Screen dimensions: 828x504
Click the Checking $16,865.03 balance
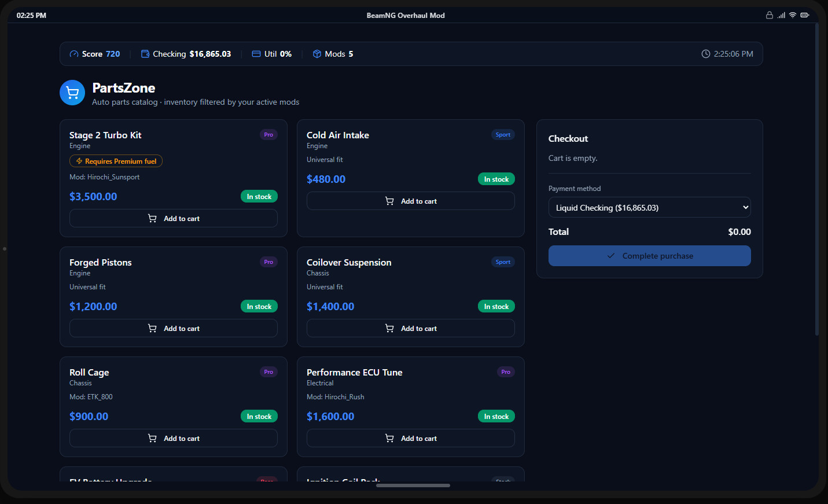210,54
